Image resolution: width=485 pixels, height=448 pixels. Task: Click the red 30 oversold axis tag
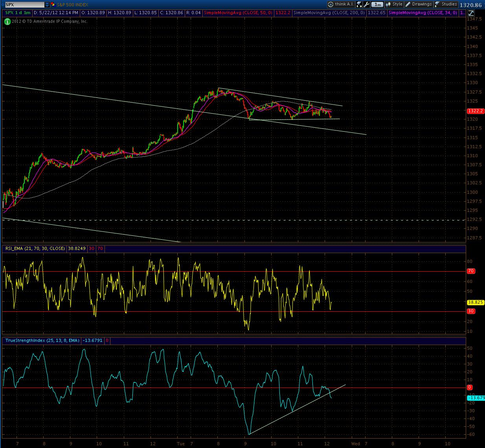[x=471, y=311]
